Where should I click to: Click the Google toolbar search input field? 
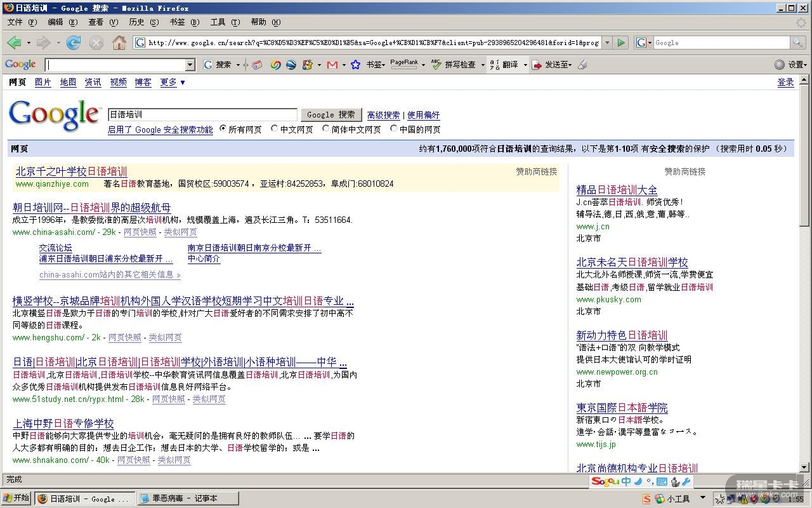tap(115, 65)
